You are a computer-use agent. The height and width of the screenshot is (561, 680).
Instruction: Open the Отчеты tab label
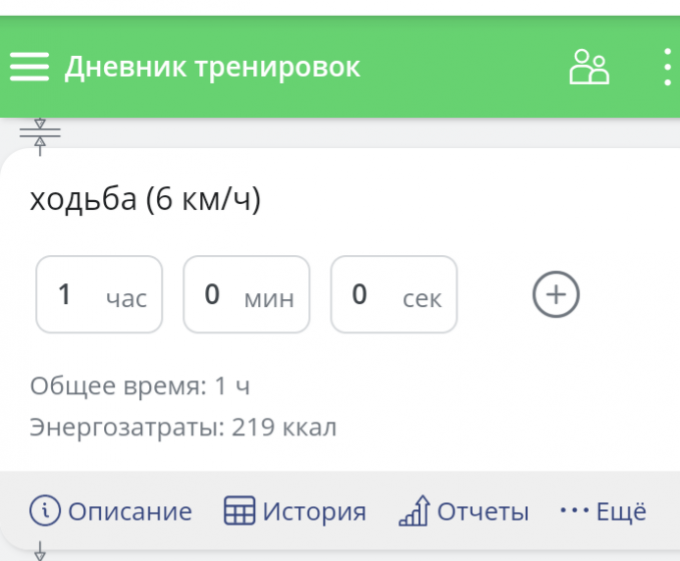[x=483, y=512]
